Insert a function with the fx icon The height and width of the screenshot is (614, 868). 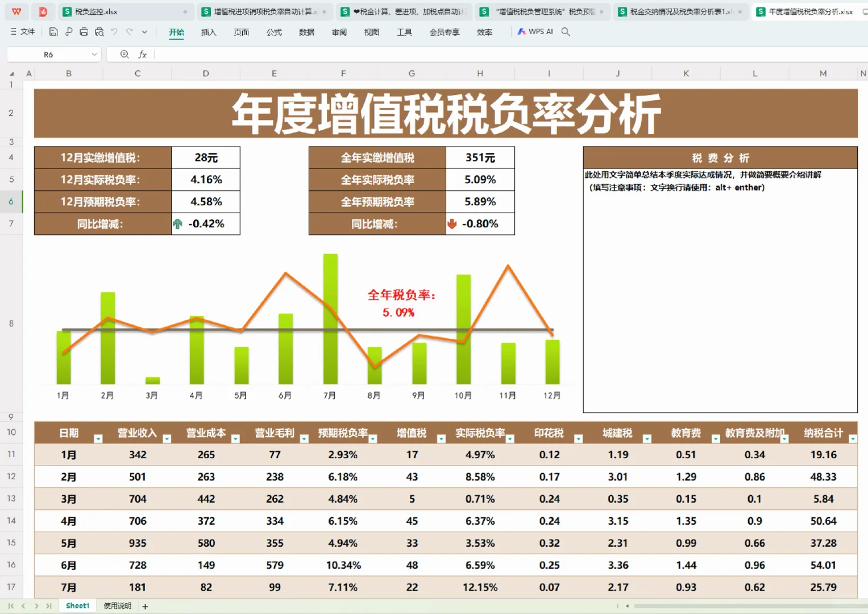(143, 54)
